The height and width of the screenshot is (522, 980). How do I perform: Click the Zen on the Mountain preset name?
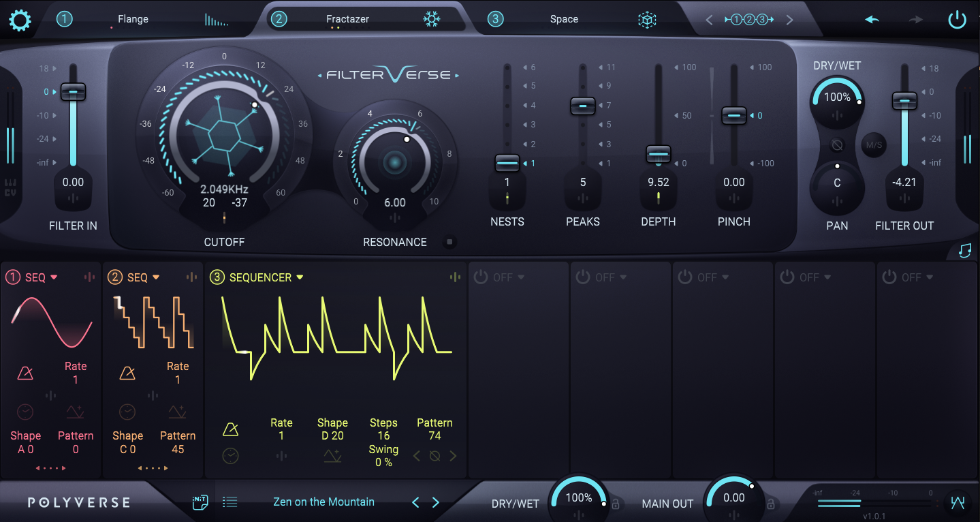(323, 502)
